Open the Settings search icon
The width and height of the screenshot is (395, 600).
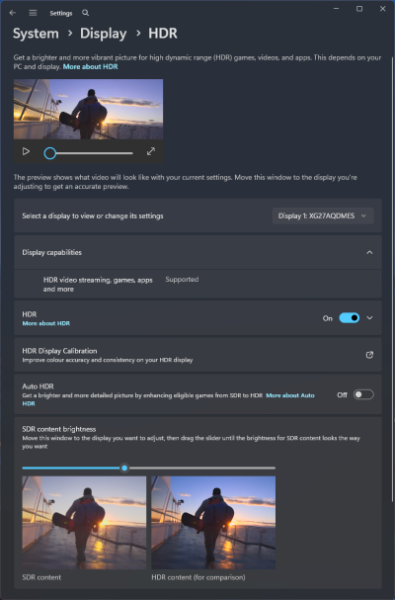85,13
